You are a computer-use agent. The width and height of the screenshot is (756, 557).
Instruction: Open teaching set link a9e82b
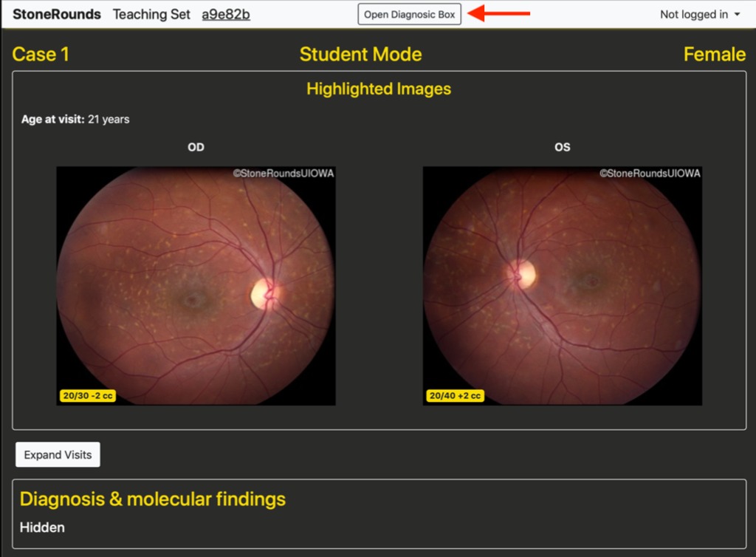point(226,15)
